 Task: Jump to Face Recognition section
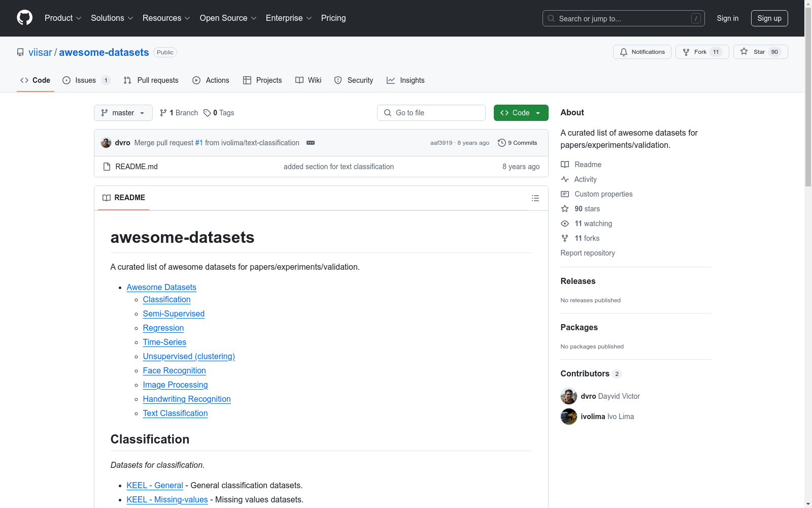click(175, 371)
